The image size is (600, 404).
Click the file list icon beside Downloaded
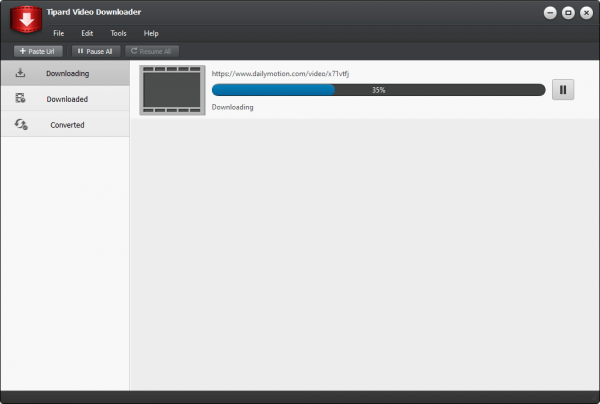20,98
